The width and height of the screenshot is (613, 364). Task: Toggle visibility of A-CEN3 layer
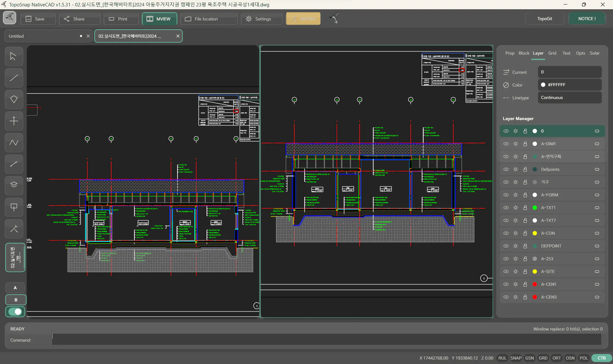click(506, 297)
